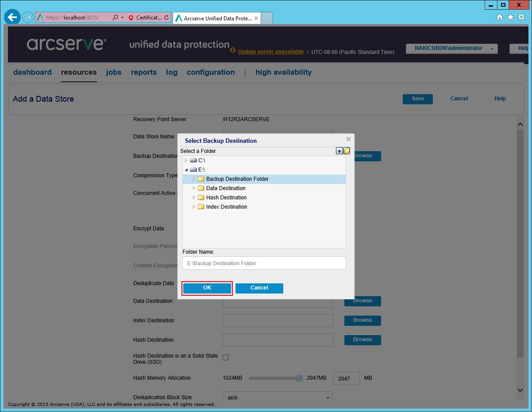
Task: Click the Hash Memory Allocation MB value box
Action: click(346, 378)
